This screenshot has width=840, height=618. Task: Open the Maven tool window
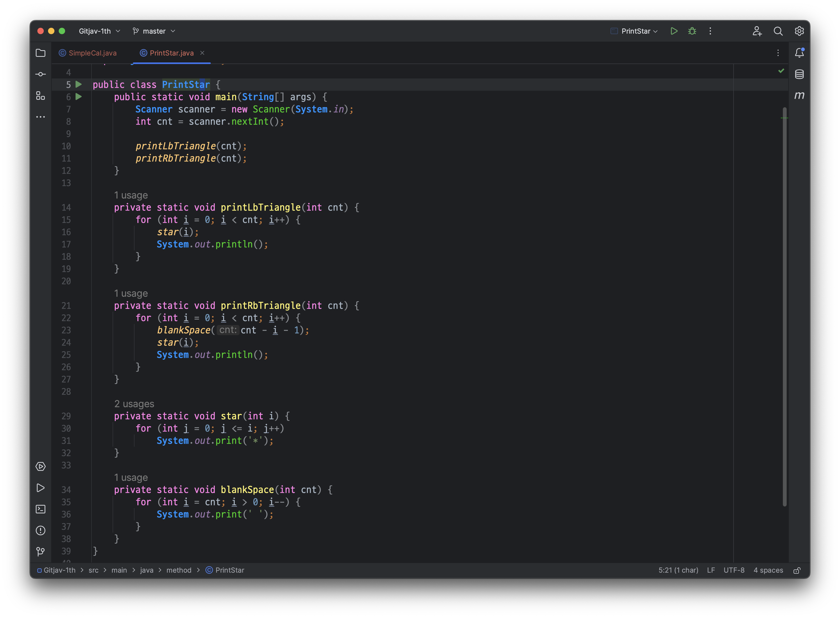tap(799, 96)
